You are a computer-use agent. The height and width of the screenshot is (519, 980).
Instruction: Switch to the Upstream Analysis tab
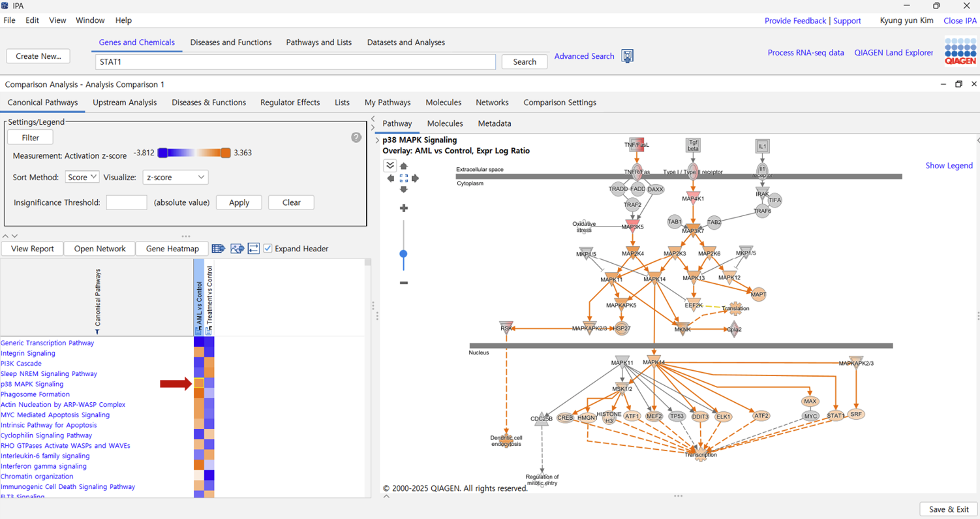click(125, 102)
